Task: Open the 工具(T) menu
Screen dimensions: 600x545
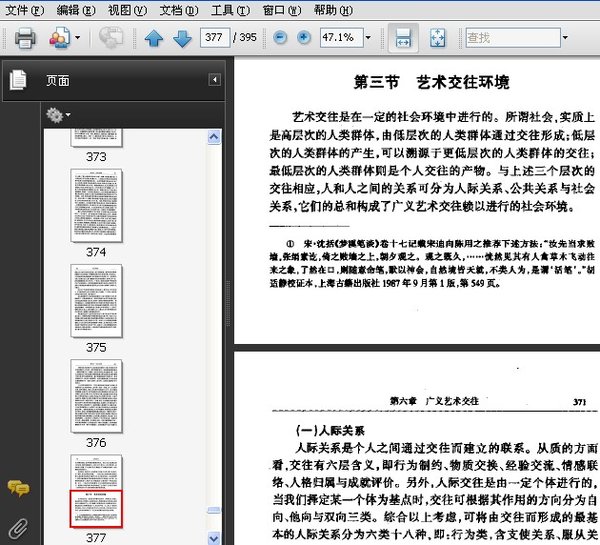Action: (x=230, y=10)
